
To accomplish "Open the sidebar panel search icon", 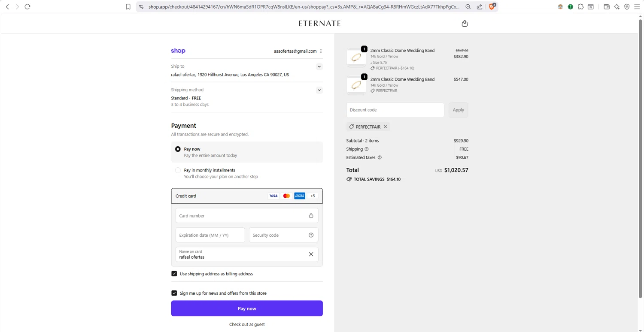I will point(591,7).
